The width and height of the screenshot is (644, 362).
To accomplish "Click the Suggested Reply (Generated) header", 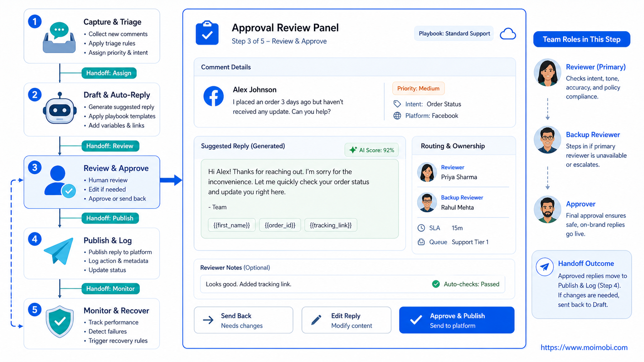I will click(243, 146).
